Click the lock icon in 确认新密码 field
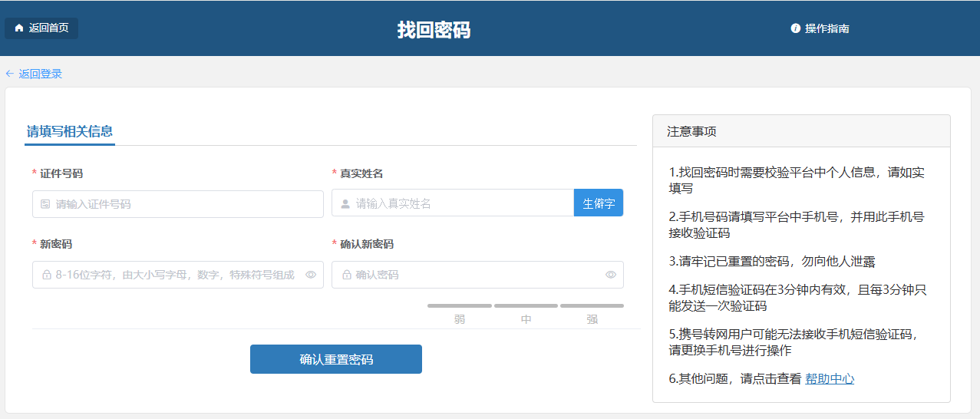Viewport: 980px width, 419px height. [346, 275]
